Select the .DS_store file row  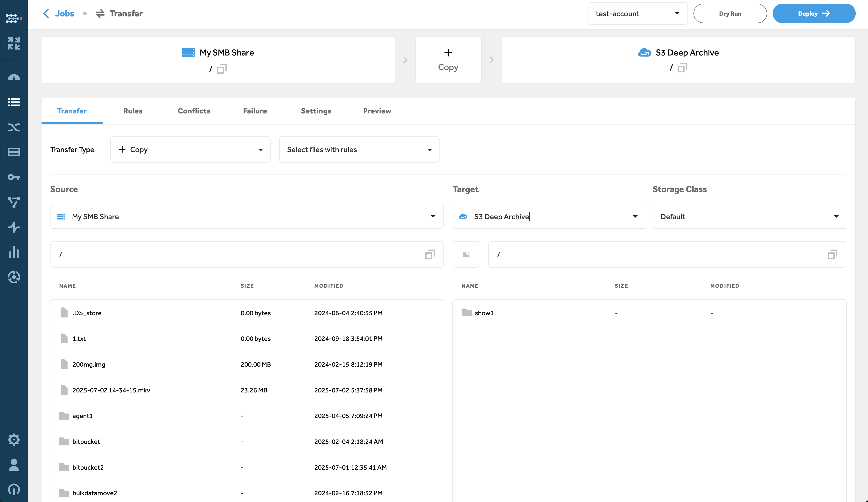247,313
